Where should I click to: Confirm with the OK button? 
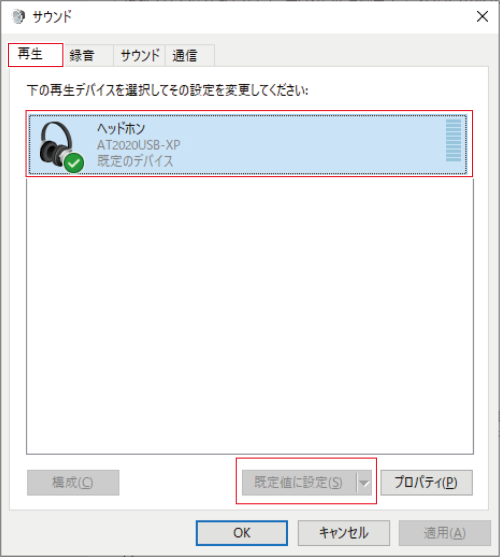[242, 533]
